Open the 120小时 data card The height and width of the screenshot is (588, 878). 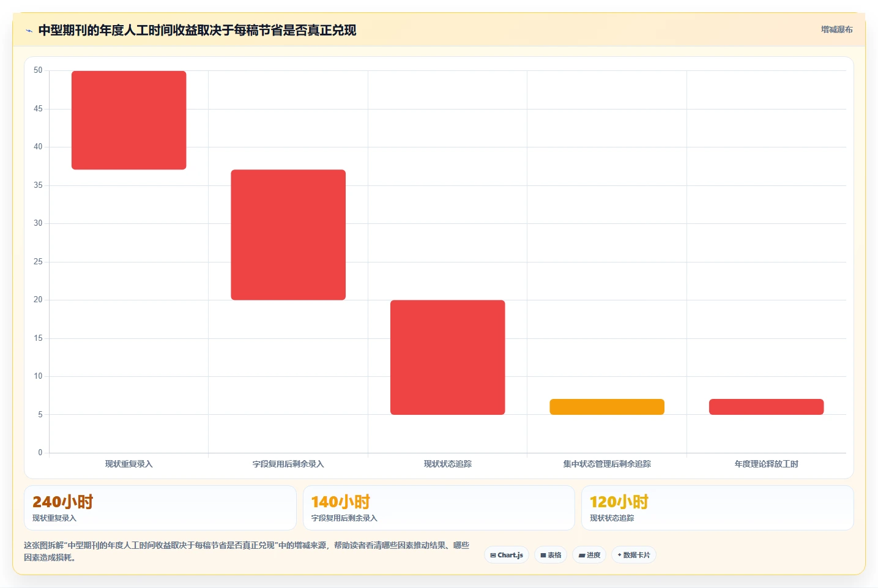click(718, 508)
